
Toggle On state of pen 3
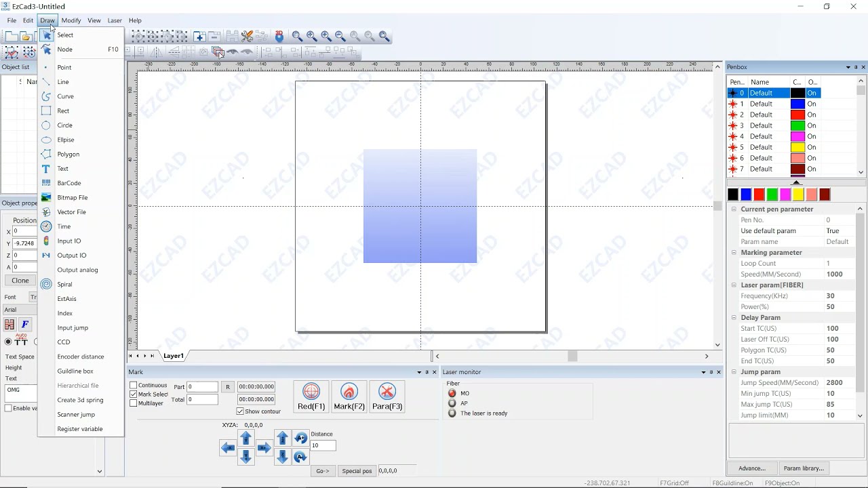(812, 125)
